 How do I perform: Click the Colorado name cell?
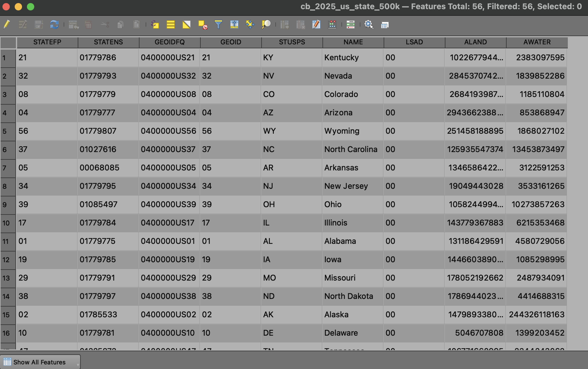(353, 94)
